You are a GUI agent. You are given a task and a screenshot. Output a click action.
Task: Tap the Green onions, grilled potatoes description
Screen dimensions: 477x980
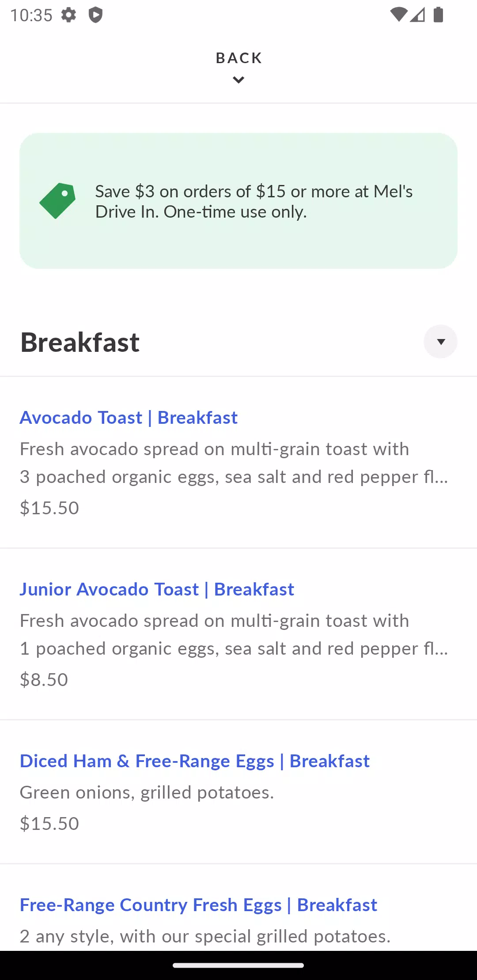[147, 792]
